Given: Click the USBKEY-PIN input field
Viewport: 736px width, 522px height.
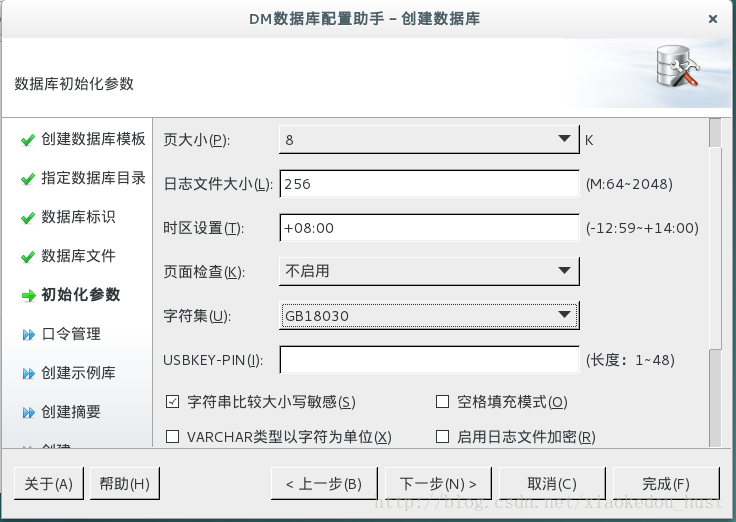Looking at the screenshot, I should [x=429, y=360].
